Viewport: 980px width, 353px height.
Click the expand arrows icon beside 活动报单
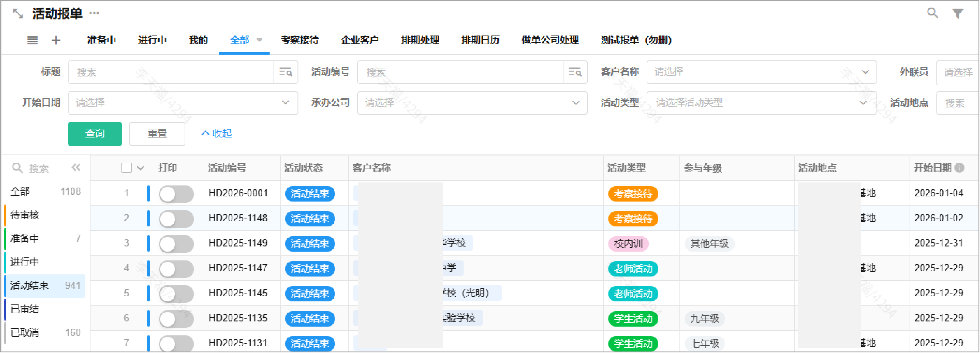coord(18,14)
